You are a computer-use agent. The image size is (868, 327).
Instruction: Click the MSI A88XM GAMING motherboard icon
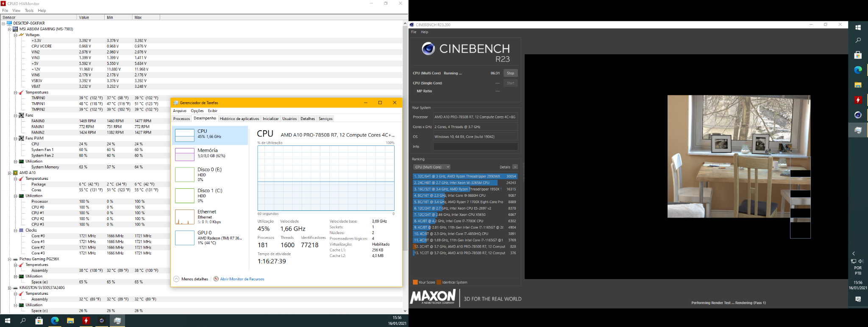[x=15, y=29]
